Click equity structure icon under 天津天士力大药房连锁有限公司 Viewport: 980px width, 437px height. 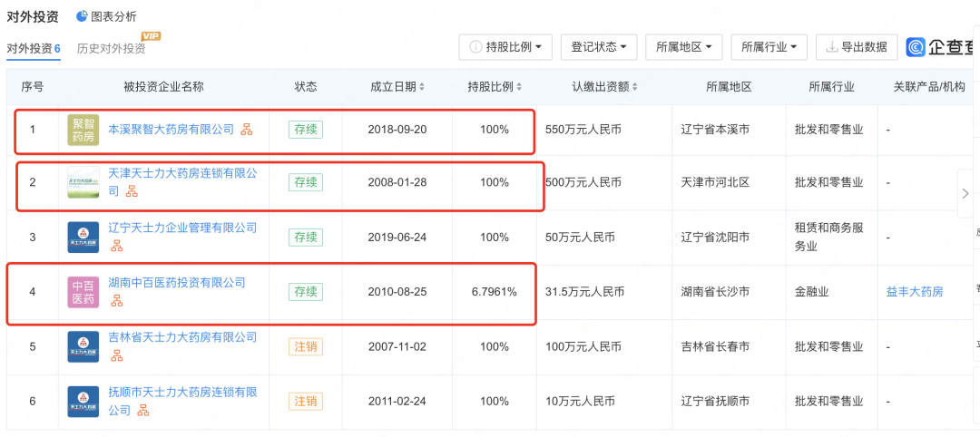tap(132, 192)
